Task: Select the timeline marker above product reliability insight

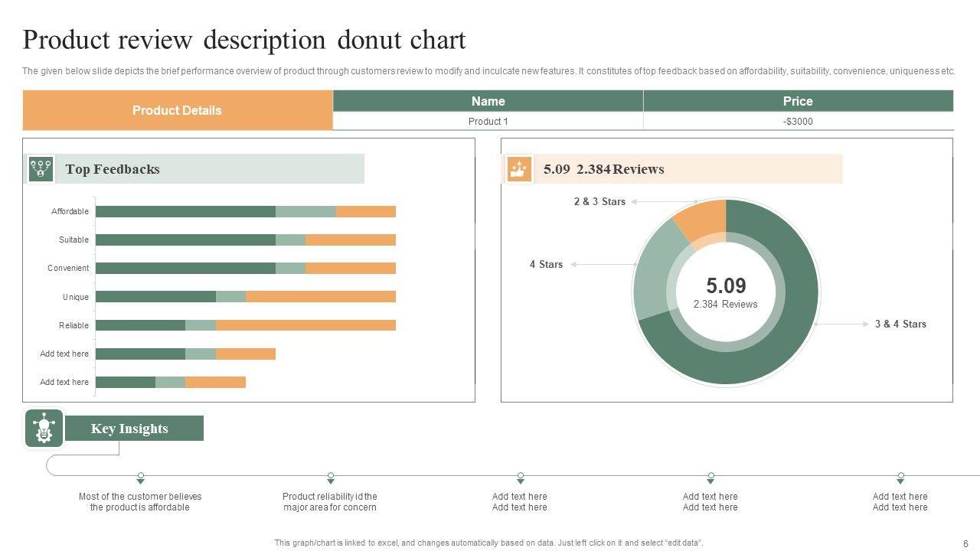Action: coord(331,478)
